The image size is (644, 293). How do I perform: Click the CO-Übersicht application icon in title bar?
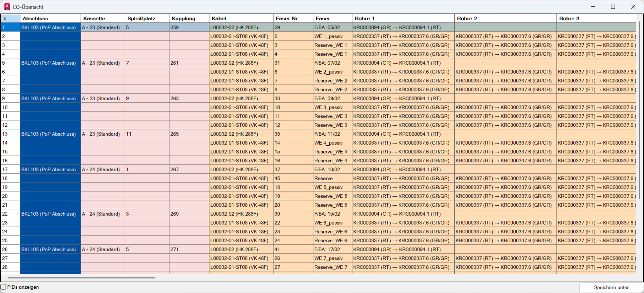(7, 7)
